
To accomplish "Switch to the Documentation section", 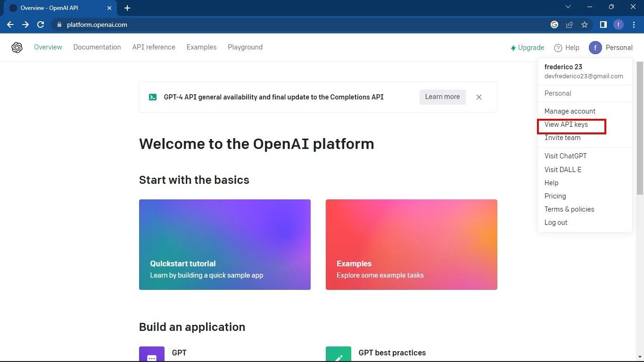I will point(97,47).
